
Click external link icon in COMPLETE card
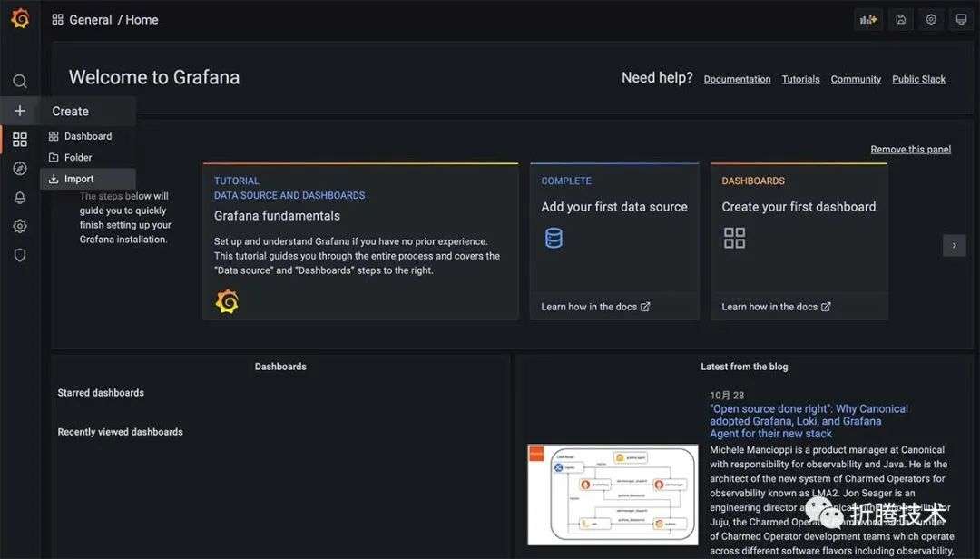pos(646,307)
